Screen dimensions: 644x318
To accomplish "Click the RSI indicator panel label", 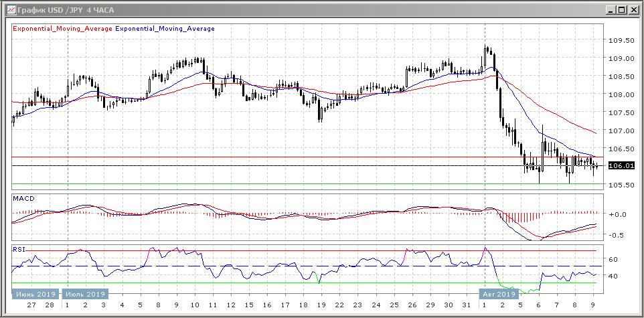I will pos(19,249).
